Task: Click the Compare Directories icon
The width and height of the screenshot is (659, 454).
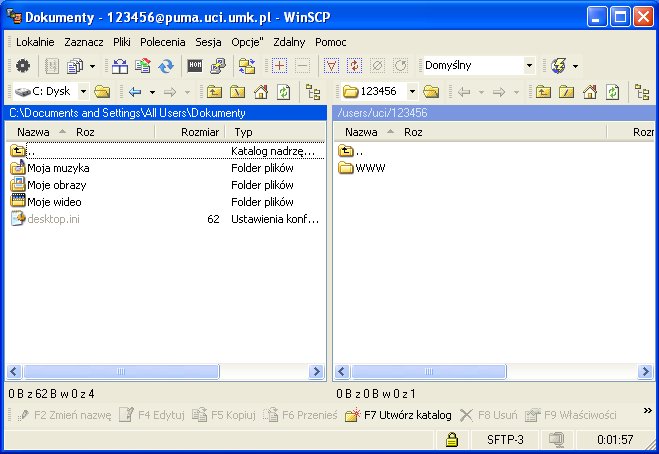Action: [x=120, y=66]
